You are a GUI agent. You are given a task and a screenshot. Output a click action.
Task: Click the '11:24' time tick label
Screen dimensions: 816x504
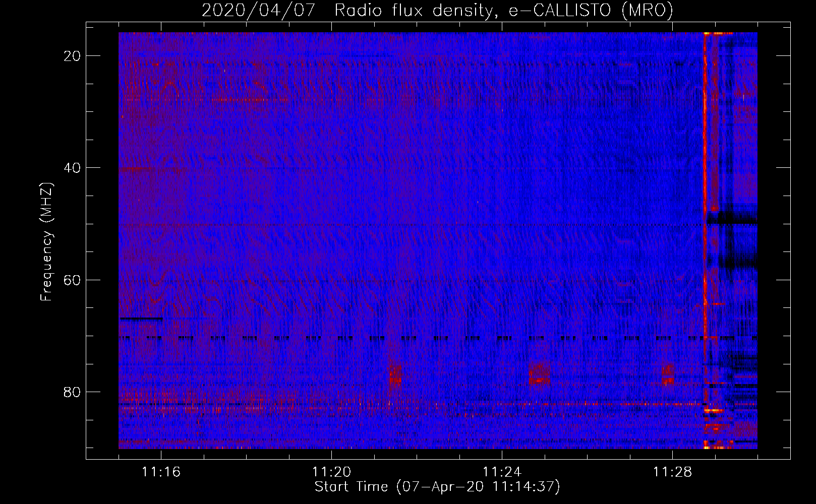(x=502, y=472)
